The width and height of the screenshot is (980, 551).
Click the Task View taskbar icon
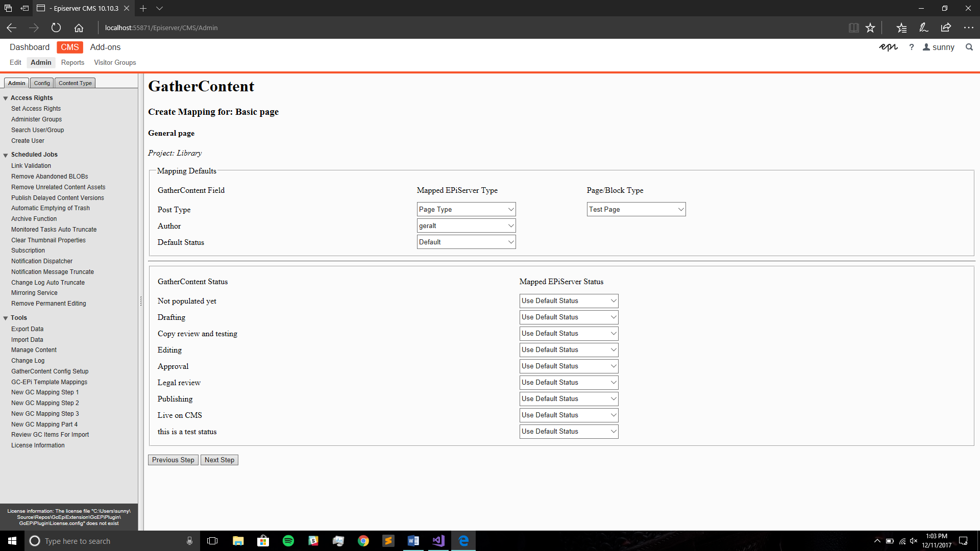(x=212, y=541)
